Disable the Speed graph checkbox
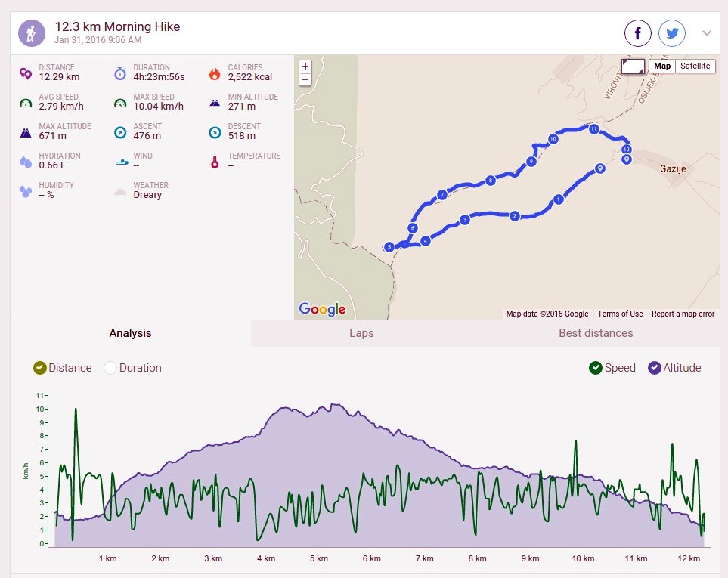728x578 pixels. 595,368
